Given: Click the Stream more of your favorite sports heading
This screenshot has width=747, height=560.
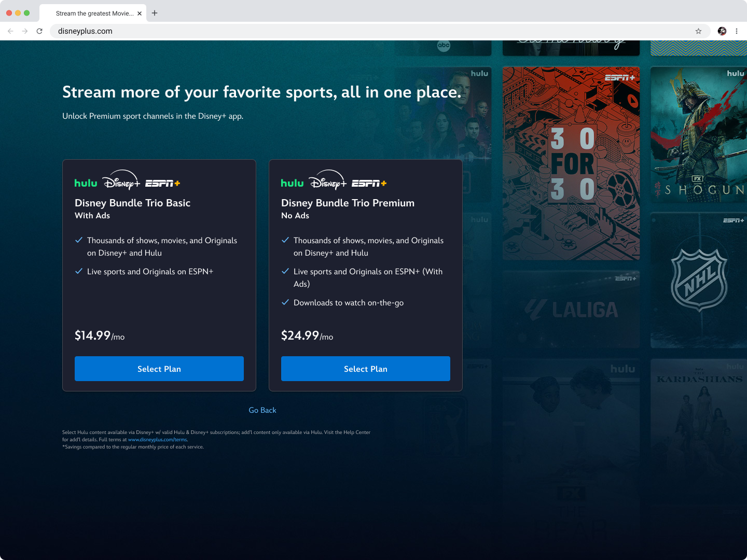Looking at the screenshot, I should pyautogui.click(x=262, y=92).
